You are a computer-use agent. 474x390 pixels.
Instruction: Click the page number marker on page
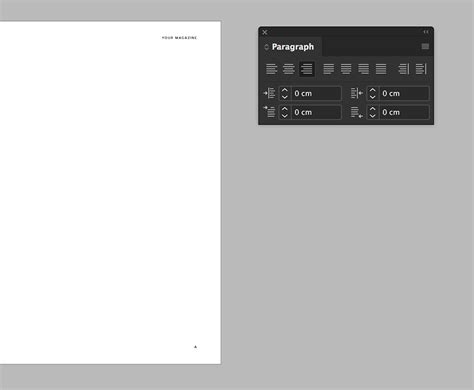tap(196, 347)
